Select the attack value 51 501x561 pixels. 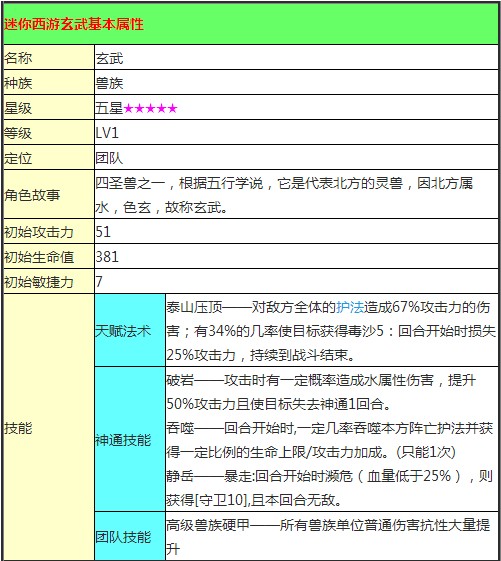(x=103, y=232)
